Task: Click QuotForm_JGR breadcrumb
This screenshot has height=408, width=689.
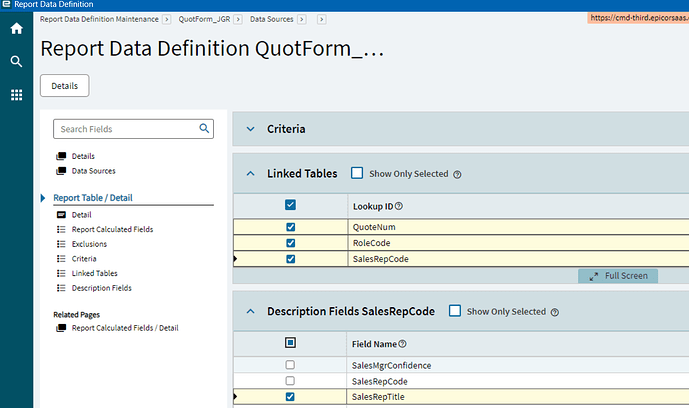Action: [x=204, y=19]
